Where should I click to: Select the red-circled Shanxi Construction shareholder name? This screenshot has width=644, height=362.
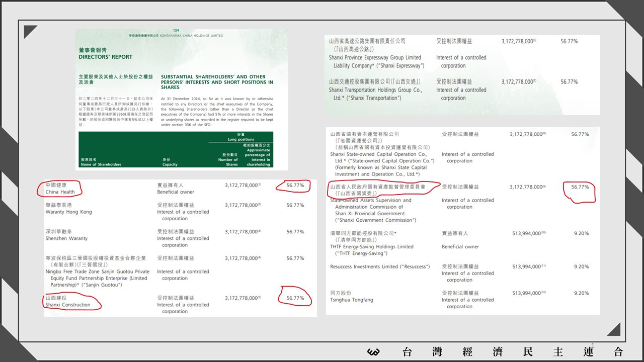tap(68, 301)
